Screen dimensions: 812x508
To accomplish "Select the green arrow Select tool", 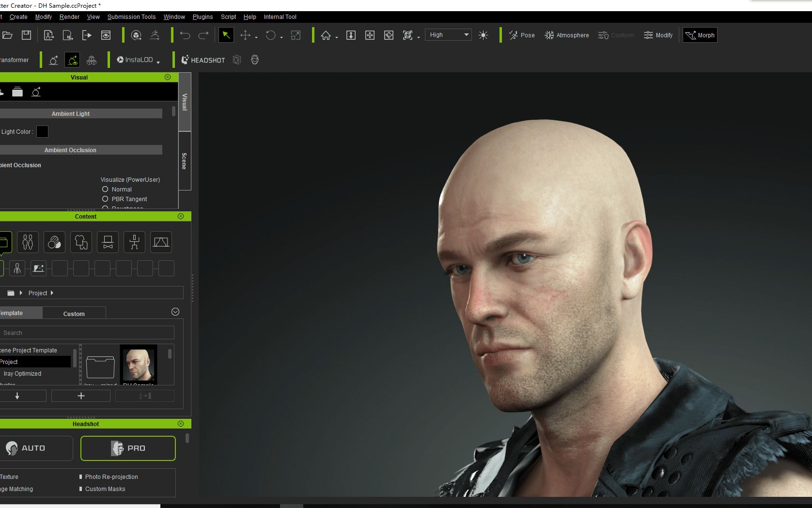I will pyautogui.click(x=226, y=35).
